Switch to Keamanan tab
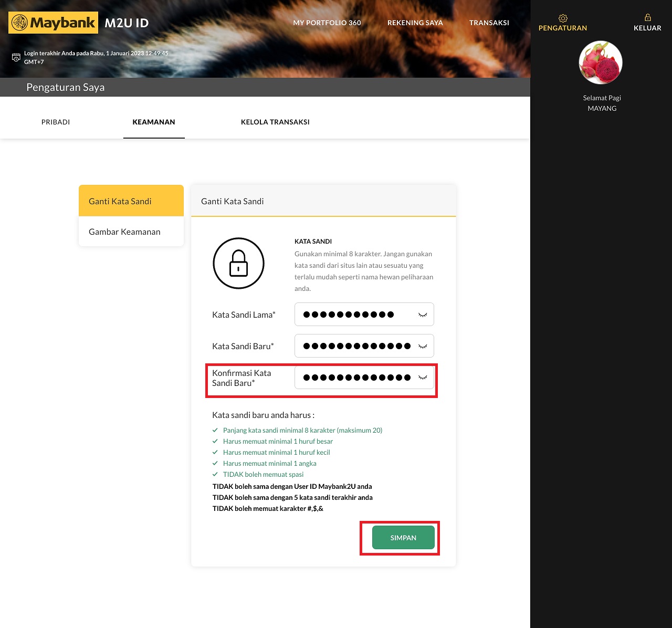672x628 pixels. (x=154, y=122)
